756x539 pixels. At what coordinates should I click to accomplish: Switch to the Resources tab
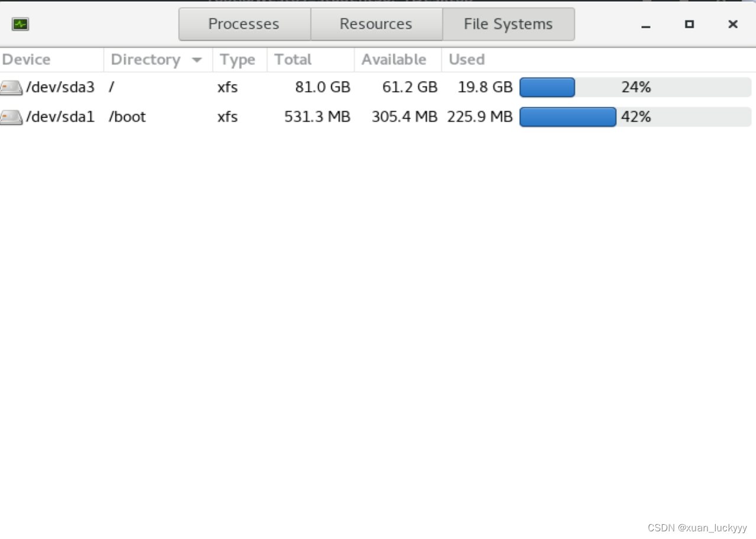pyautogui.click(x=376, y=24)
